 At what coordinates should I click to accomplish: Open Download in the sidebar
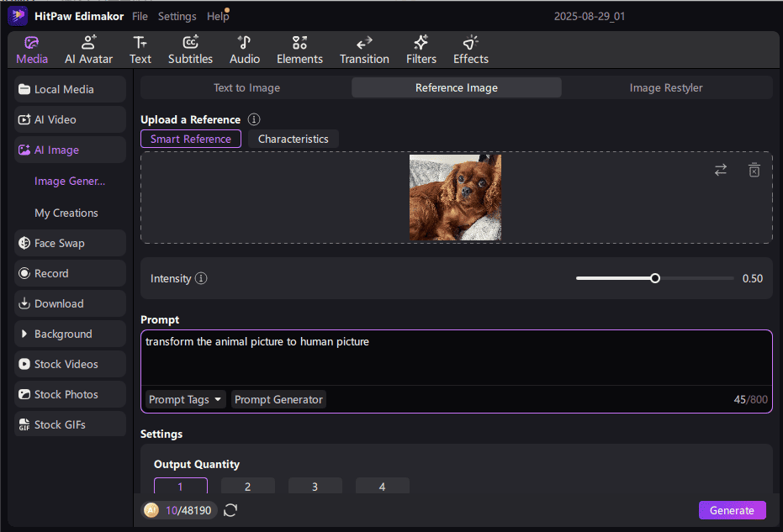[70, 303]
